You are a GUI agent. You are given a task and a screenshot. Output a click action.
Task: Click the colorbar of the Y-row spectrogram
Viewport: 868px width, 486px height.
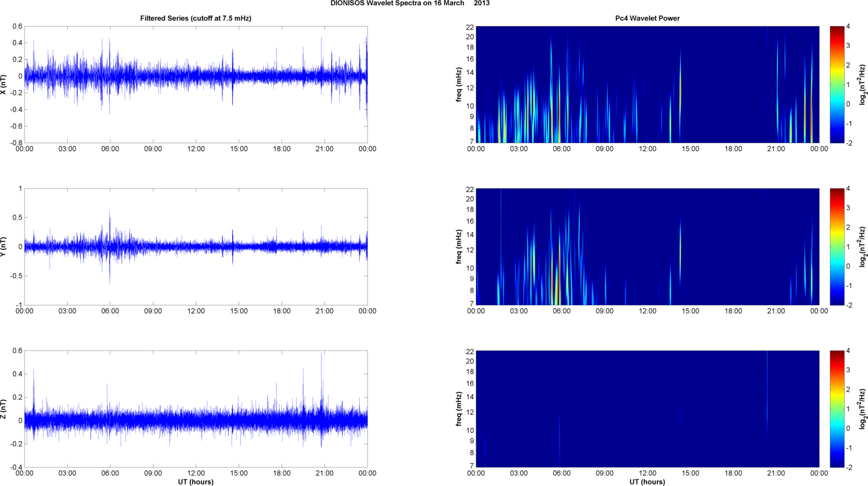point(837,247)
